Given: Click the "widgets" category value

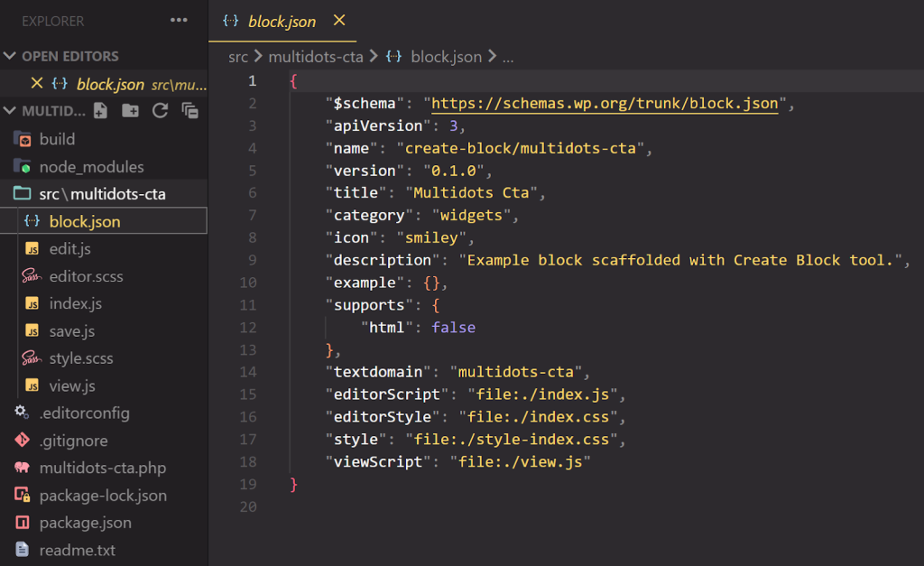Looking at the screenshot, I should (471, 216).
